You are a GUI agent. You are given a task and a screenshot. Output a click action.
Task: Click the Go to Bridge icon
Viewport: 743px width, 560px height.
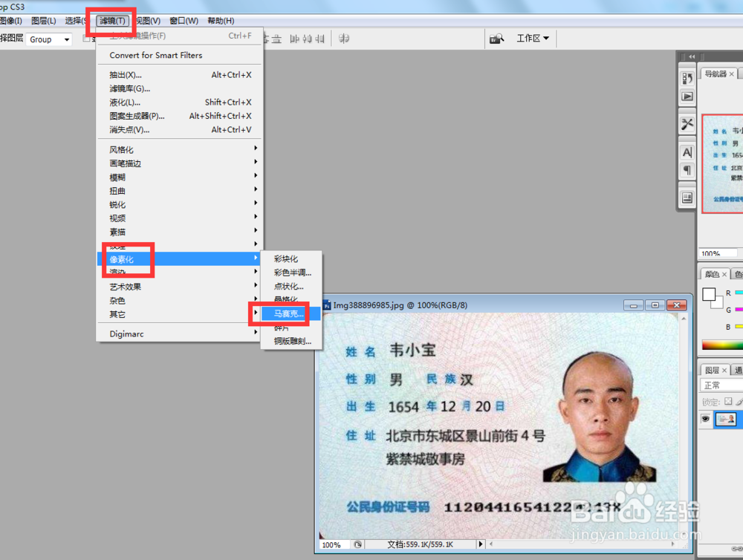[x=496, y=39]
